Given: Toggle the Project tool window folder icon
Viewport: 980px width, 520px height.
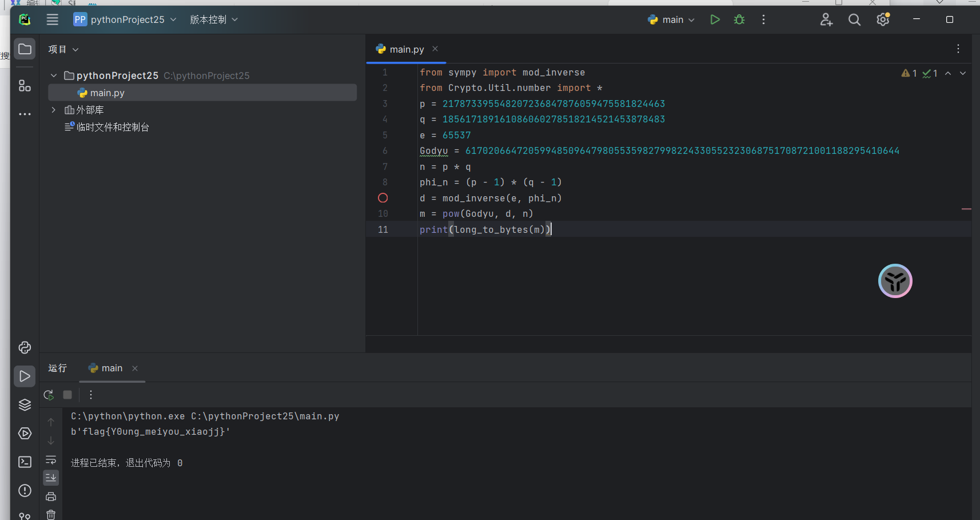Looking at the screenshot, I should (25, 49).
